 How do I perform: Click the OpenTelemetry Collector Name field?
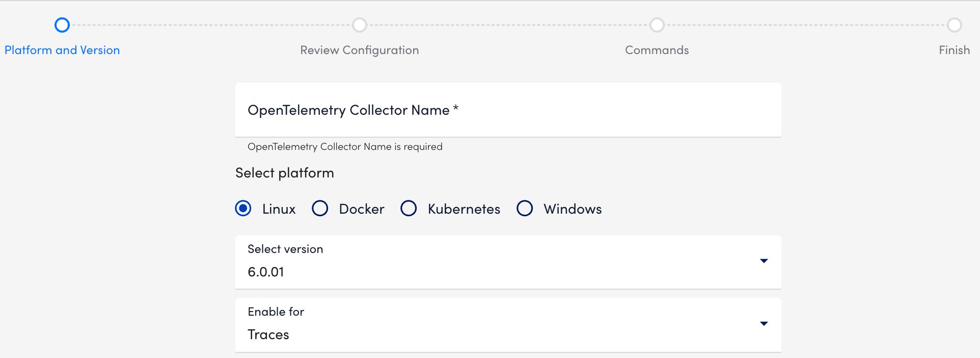pyautogui.click(x=508, y=110)
